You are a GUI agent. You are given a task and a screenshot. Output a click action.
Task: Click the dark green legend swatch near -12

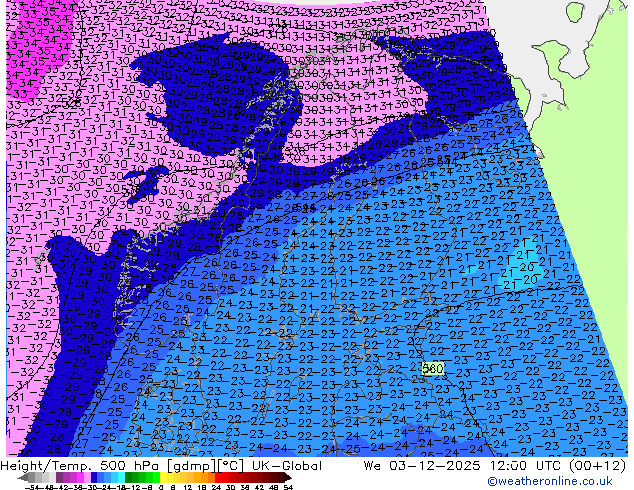click(128, 478)
